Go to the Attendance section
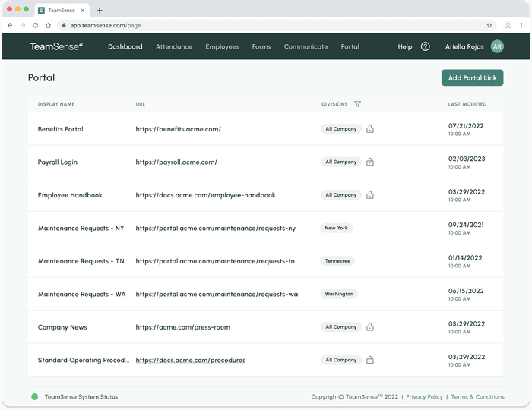Image resolution: width=532 pixels, height=410 pixels. [x=174, y=47]
